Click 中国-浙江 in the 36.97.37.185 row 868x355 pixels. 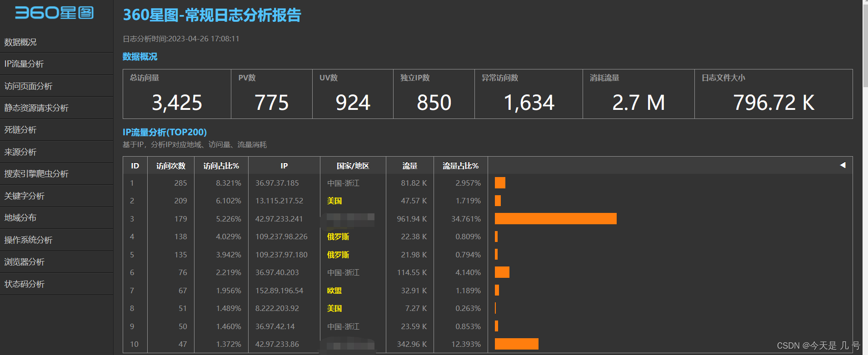click(343, 183)
